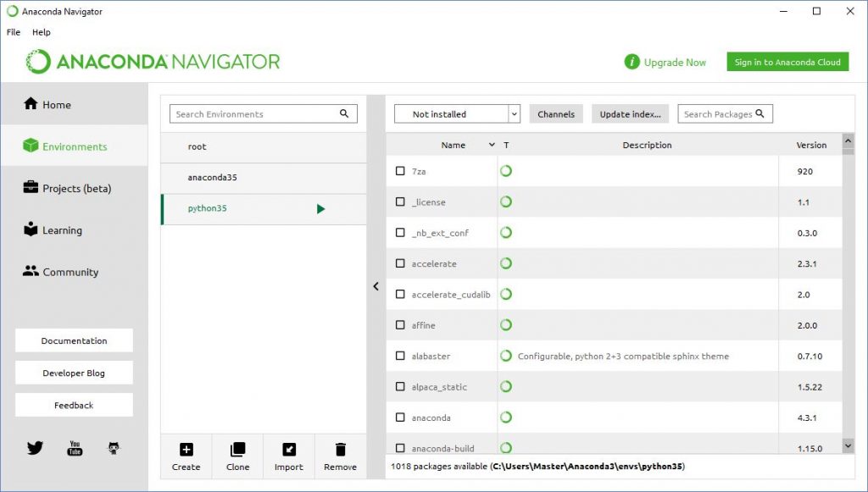Click the Twitter bird icon
This screenshot has width=868, height=492.
point(35,448)
